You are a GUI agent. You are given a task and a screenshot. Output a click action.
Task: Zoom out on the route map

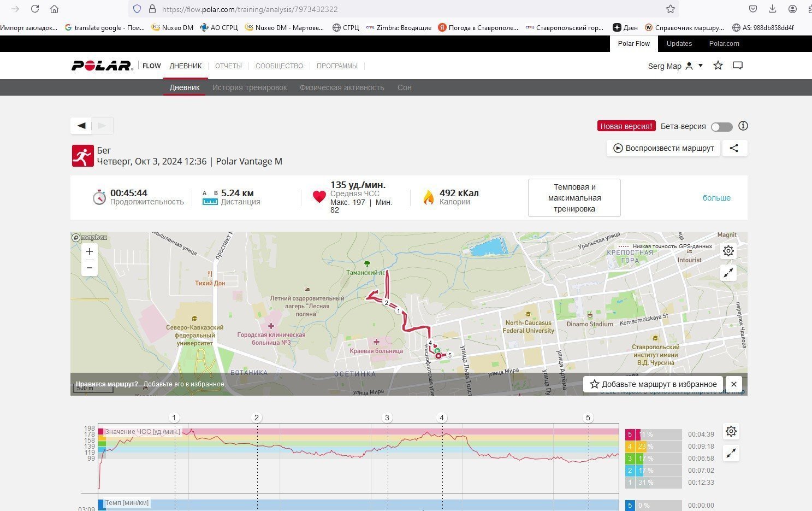tap(90, 268)
